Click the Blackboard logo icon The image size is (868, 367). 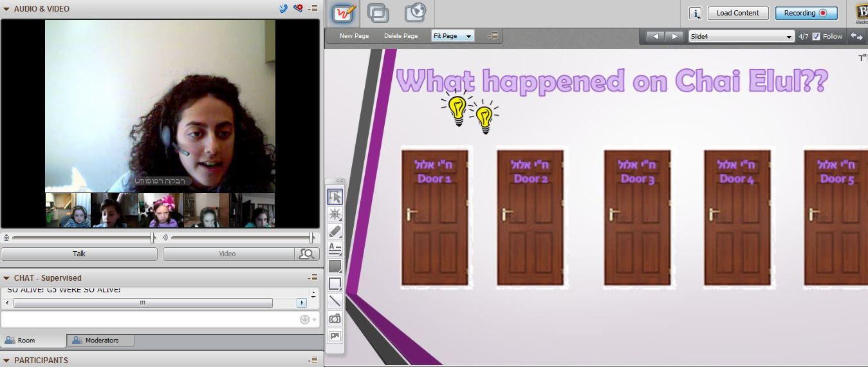pos(861,13)
